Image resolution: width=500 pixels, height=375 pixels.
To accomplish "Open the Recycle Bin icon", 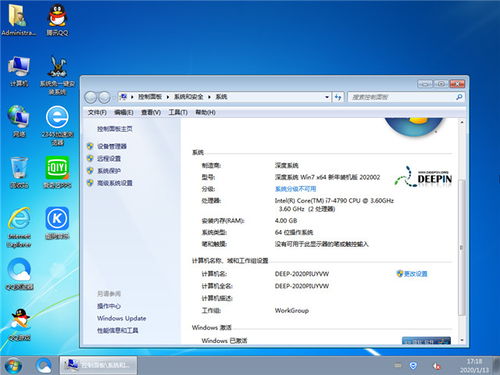I will coord(19,172).
